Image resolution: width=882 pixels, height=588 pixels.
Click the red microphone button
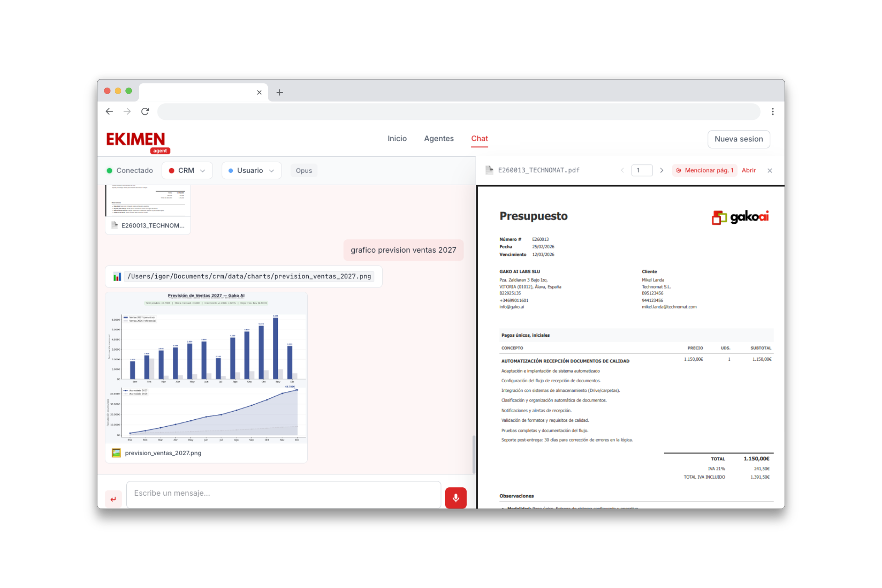[x=455, y=498]
